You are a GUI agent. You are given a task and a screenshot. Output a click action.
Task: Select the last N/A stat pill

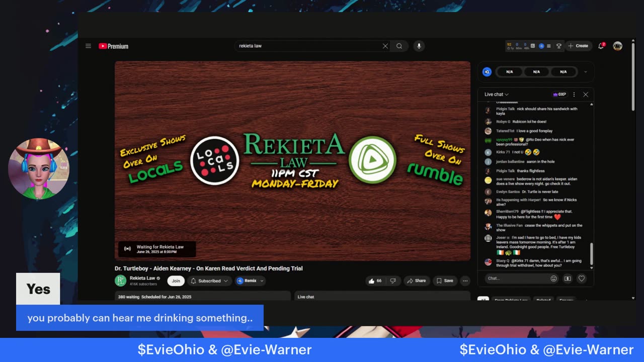click(563, 72)
